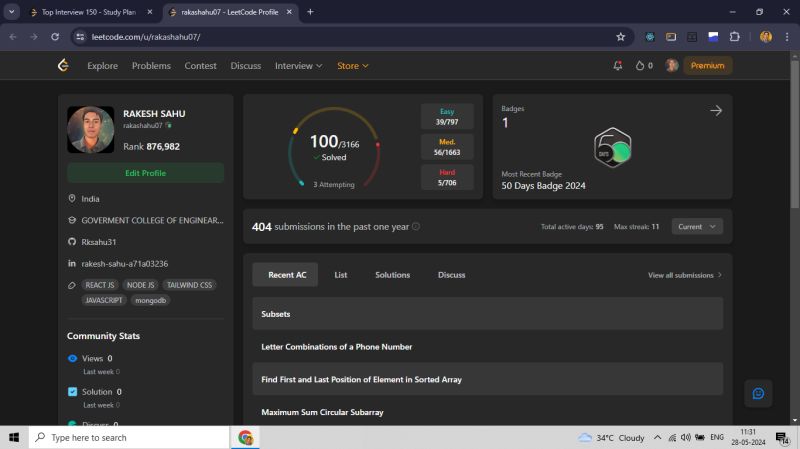Select the Recent AC tab
Viewport: 800px width, 449px height.
click(287, 275)
